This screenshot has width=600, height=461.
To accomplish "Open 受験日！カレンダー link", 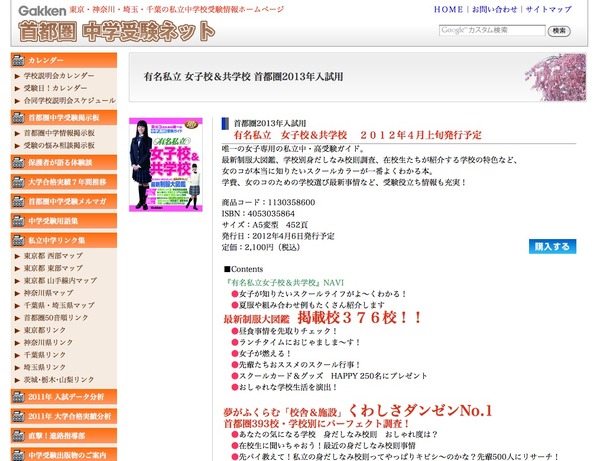I will (x=55, y=88).
